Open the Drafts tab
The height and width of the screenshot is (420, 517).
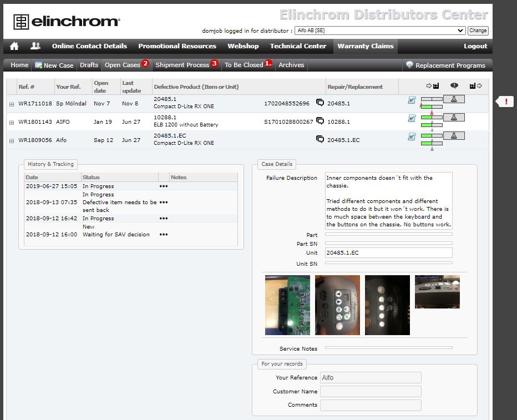tap(89, 65)
